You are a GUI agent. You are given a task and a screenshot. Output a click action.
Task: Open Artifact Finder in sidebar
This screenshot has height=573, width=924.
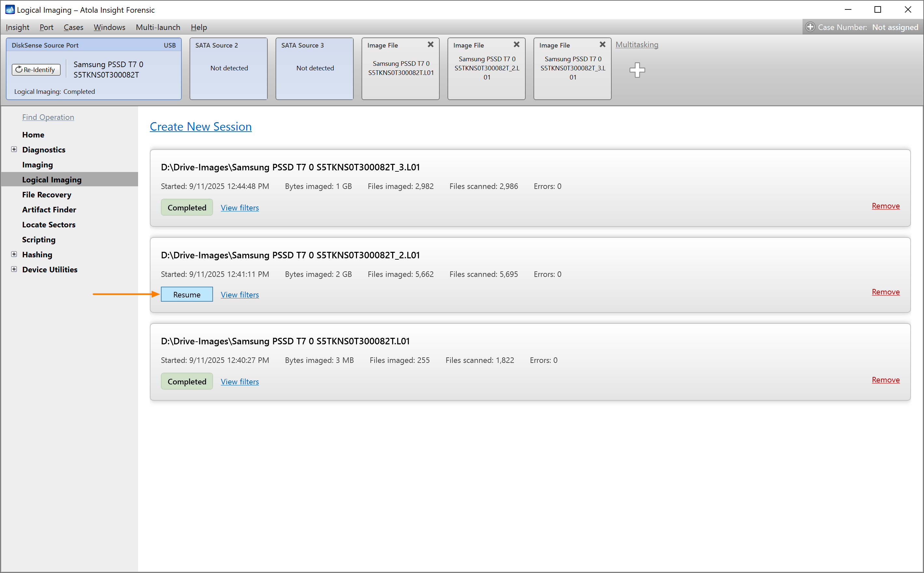click(x=49, y=209)
